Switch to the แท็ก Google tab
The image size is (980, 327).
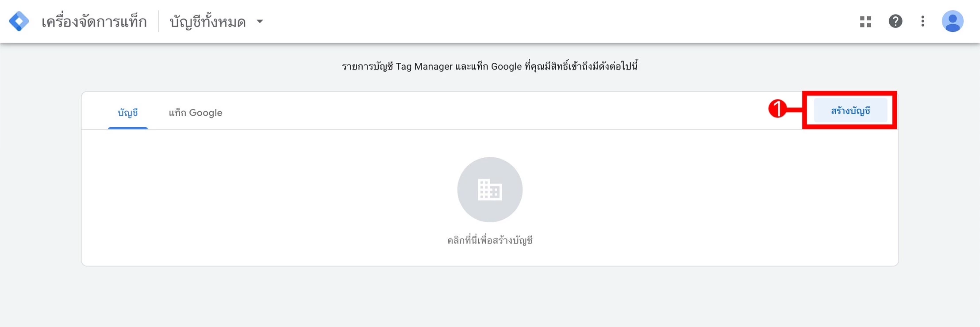pyautogui.click(x=196, y=113)
